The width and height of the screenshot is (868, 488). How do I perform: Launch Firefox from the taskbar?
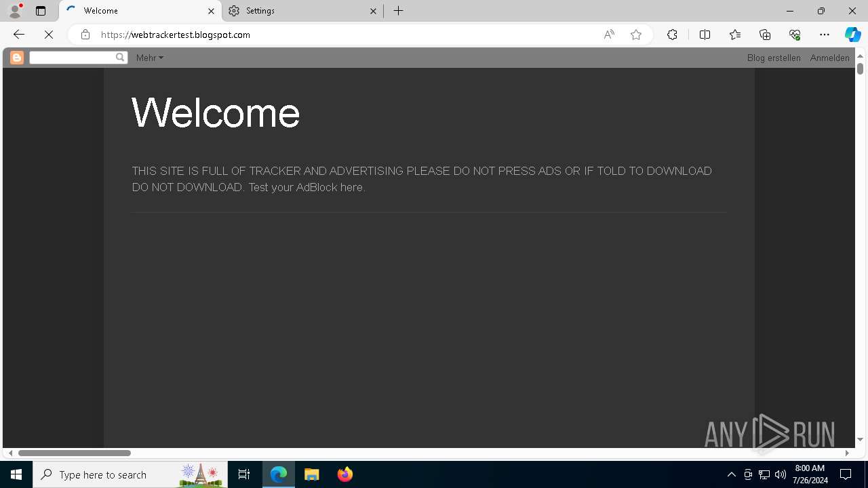point(345,474)
